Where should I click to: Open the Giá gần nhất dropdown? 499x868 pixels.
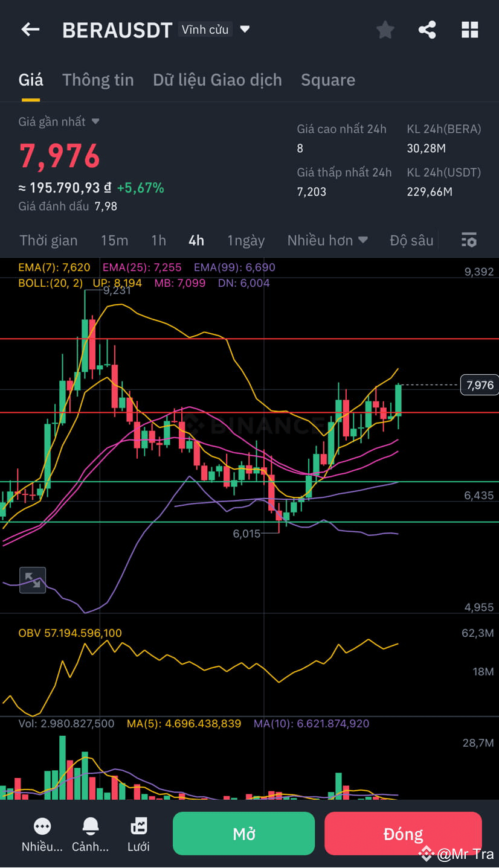coord(59,121)
